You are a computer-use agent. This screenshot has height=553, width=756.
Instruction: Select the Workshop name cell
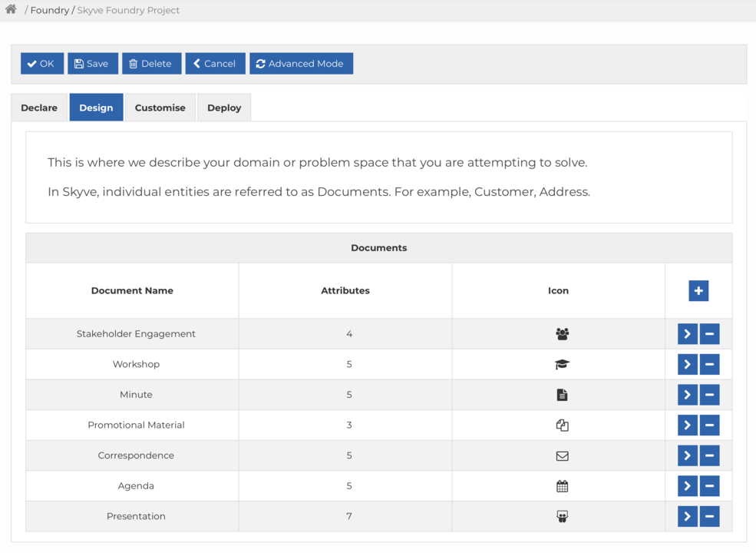[133, 364]
